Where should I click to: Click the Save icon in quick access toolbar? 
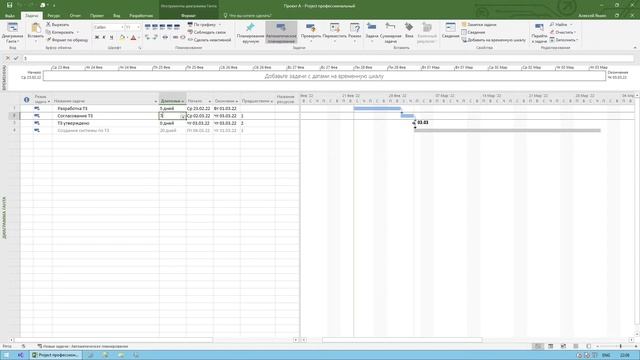(x=9, y=5)
